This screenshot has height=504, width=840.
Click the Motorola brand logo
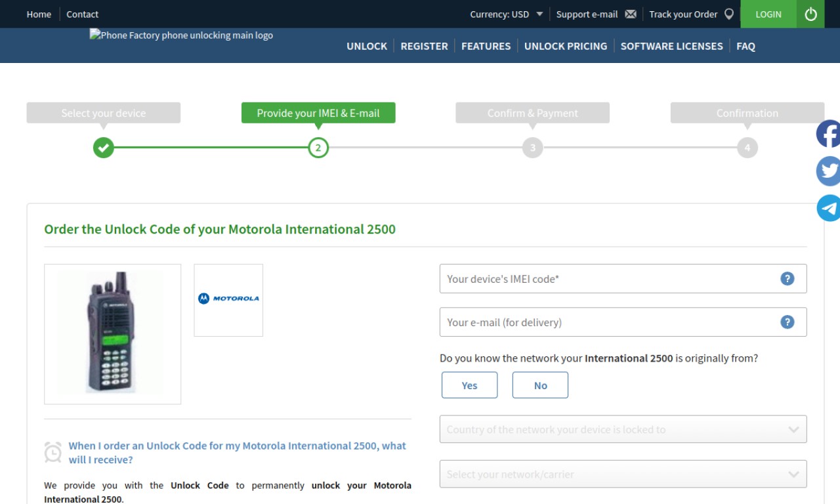click(228, 300)
